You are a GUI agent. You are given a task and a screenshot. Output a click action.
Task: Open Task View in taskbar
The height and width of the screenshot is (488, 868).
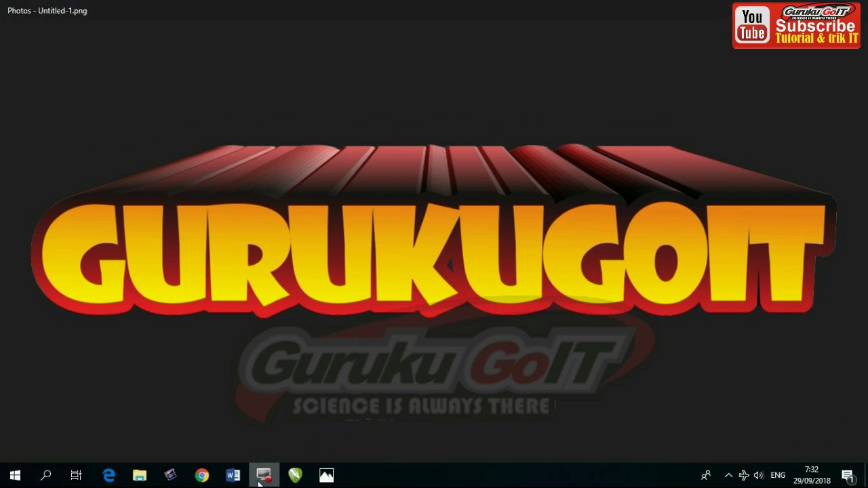click(x=77, y=475)
